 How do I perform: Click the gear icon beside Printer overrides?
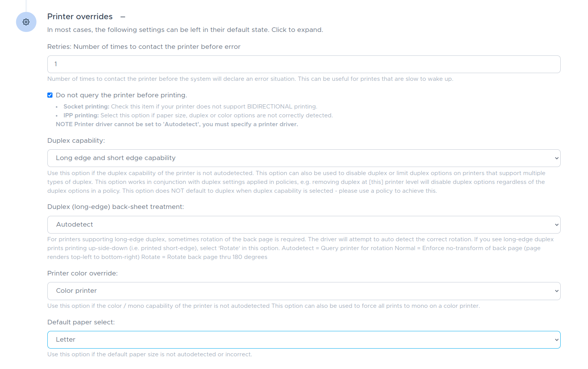(x=26, y=22)
